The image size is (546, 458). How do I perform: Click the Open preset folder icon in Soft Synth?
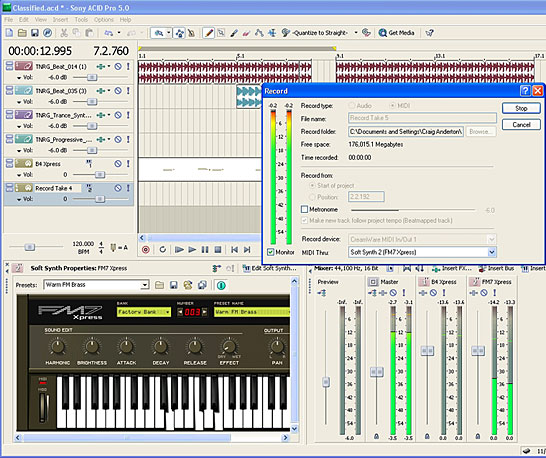159,285
